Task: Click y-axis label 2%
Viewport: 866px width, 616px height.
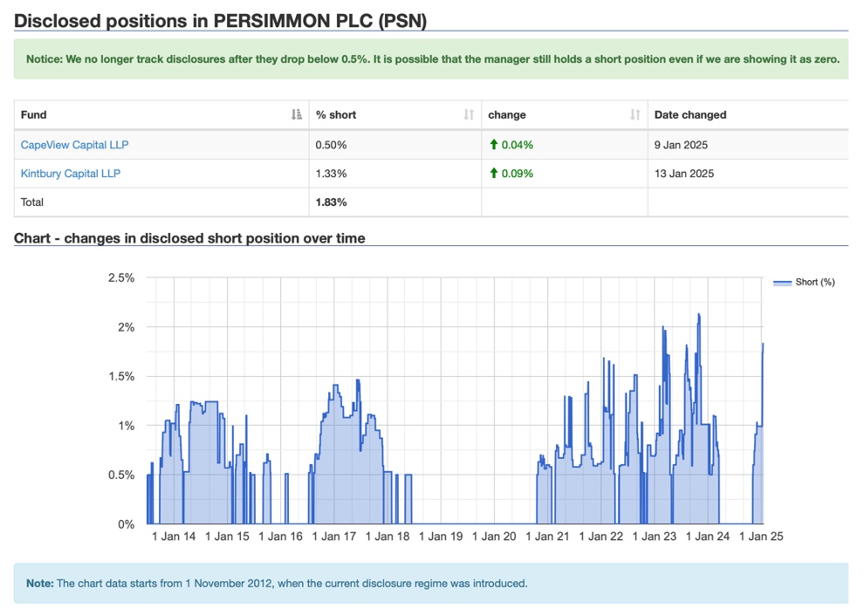Action: tap(127, 327)
